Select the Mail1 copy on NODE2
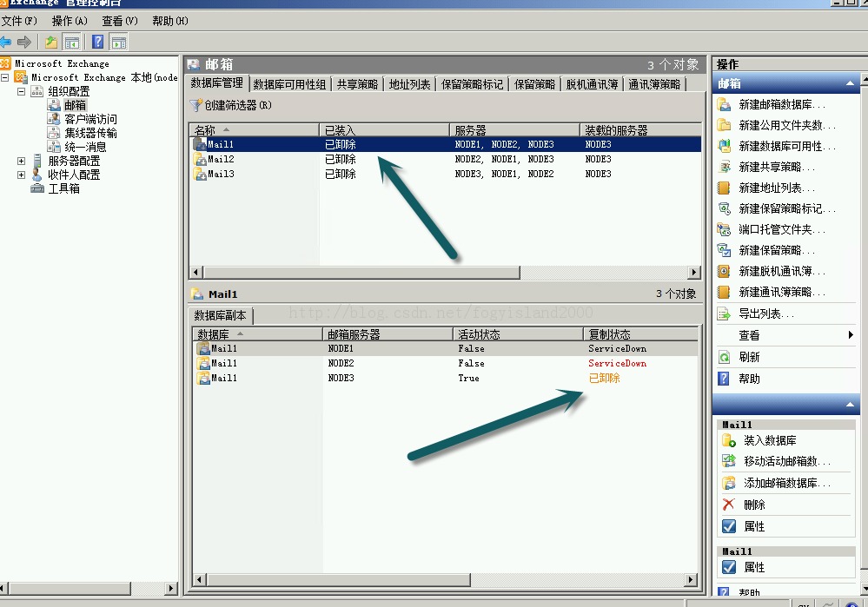This screenshot has width=868, height=607. click(x=445, y=364)
